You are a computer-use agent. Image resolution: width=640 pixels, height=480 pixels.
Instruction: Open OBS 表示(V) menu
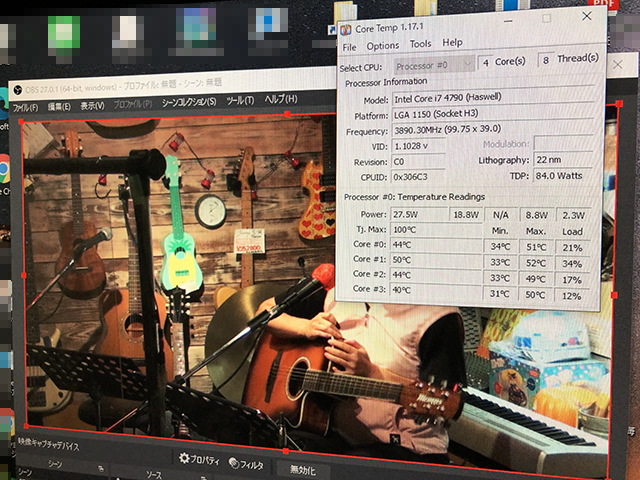pyautogui.click(x=92, y=106)
